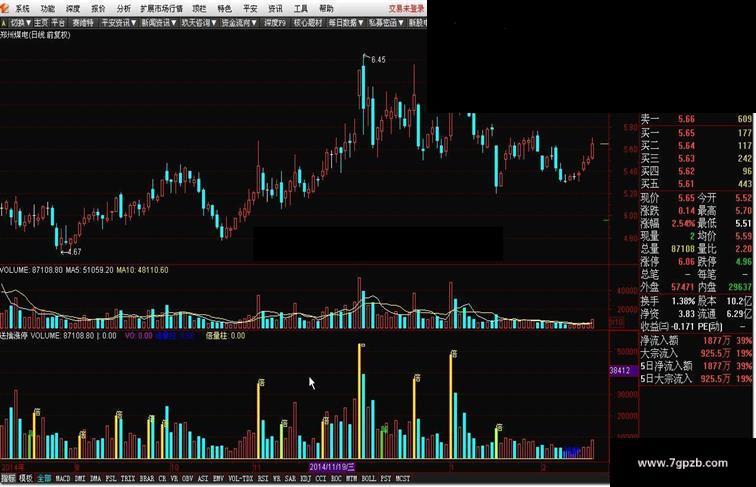Open the 特色 menu

224,9
